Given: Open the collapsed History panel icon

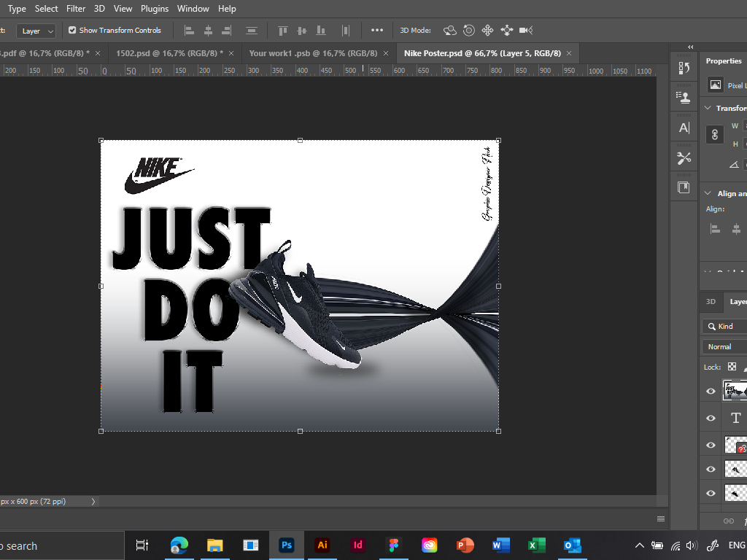Looking at the screenshot, I should [x=684, y=68].
